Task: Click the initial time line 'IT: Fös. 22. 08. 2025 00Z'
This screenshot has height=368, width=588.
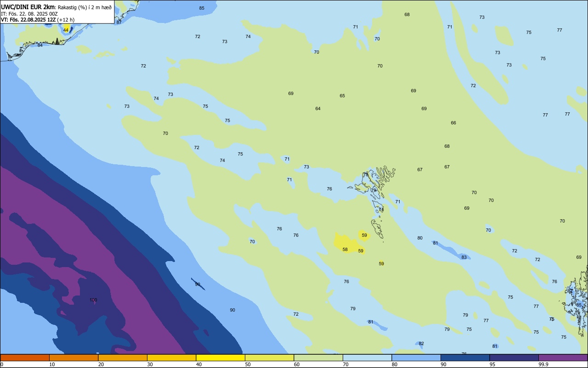Action: coord(29,14)
